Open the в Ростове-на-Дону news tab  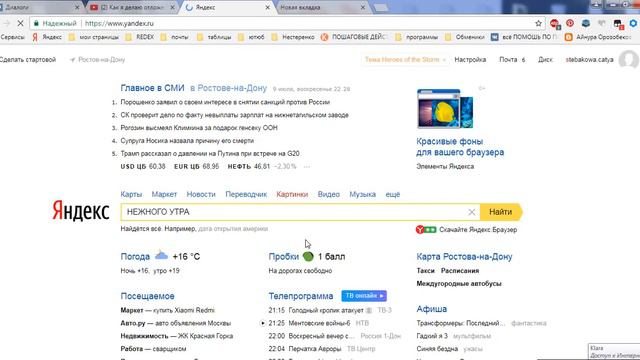[x=228, y=88]
